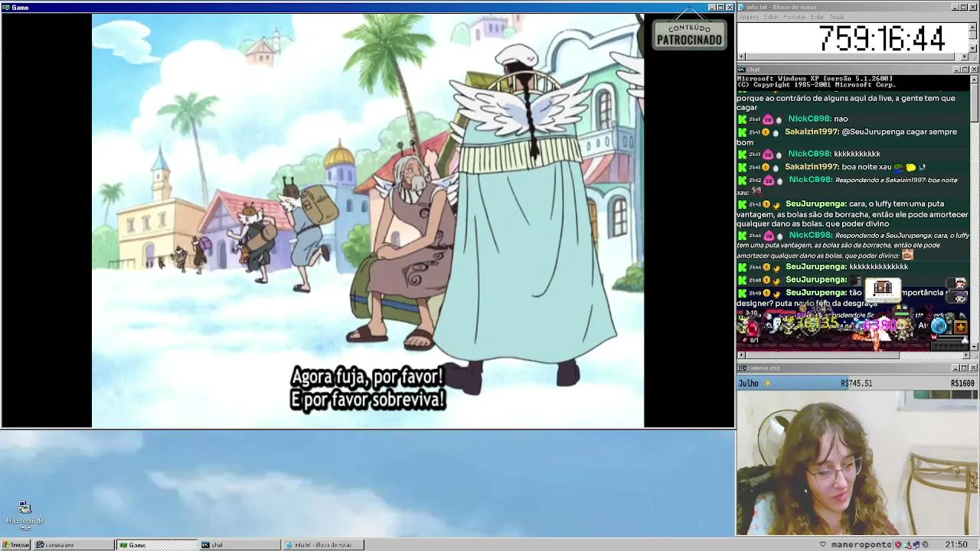
Task: Open the Exibir menu in Bloco de notas
Action: pyautogui.click(x=818, y=17)
